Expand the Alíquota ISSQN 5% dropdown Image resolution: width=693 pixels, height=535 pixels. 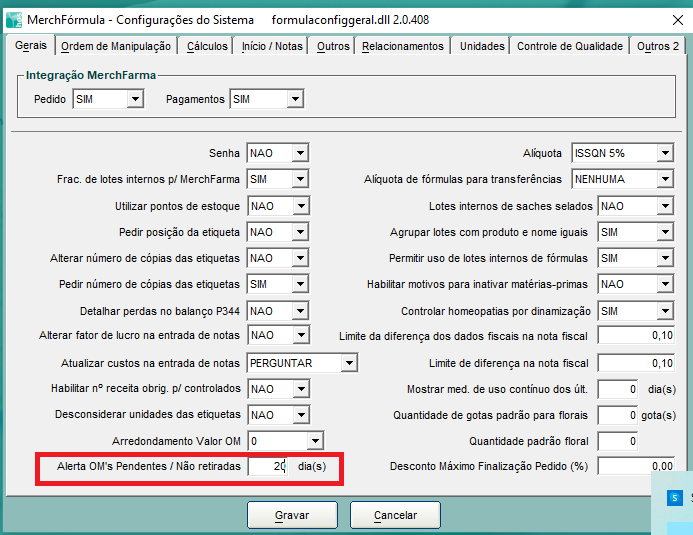(664, 153)
